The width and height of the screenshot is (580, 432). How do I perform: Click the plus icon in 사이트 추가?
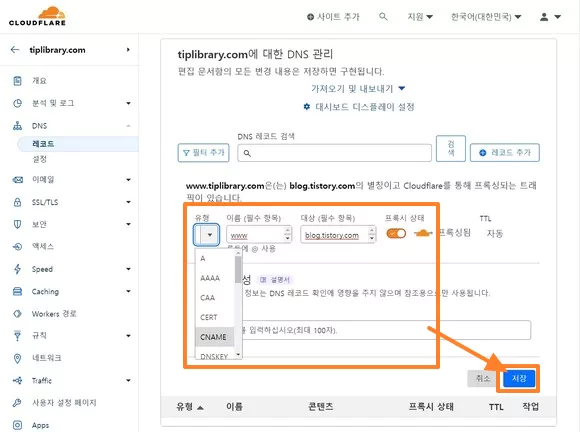[310, 17]
